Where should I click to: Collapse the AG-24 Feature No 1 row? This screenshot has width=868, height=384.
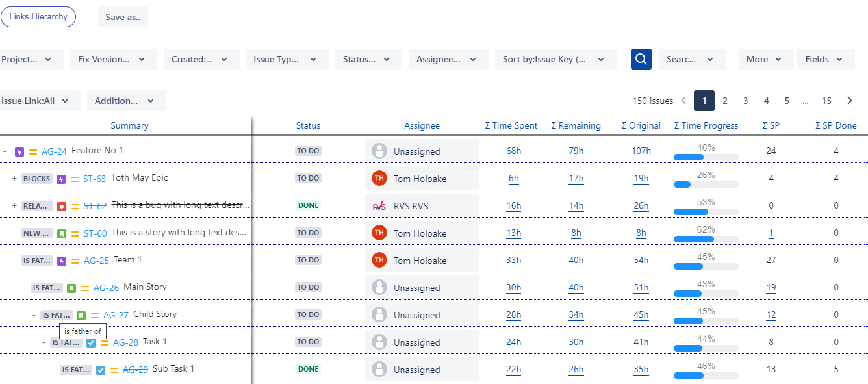(x=5, y=150)
